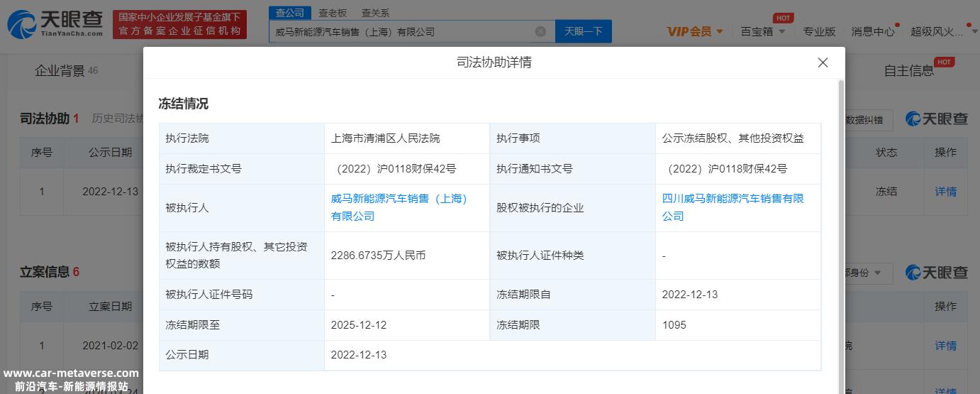980x394 pixels.
Task: Click the 官方备案企业征信机构 banner
Action: click(179, 24)
